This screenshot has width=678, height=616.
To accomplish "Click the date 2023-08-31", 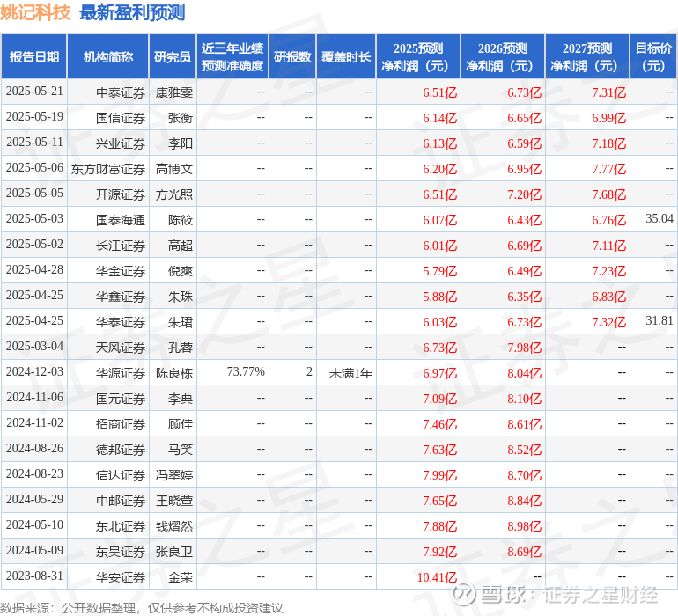I will pyautogui.click(x=34, y=576).
